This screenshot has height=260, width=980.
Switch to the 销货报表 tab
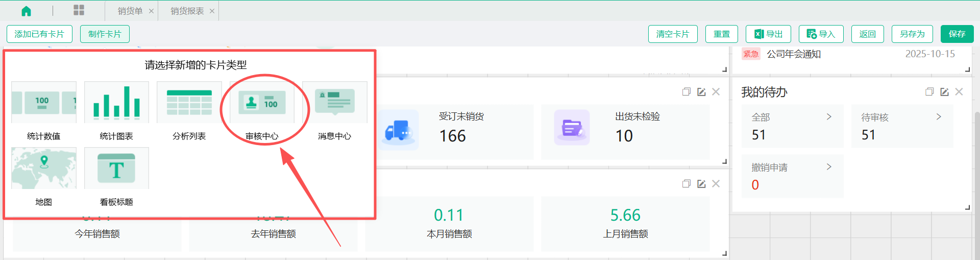point(187,11)
